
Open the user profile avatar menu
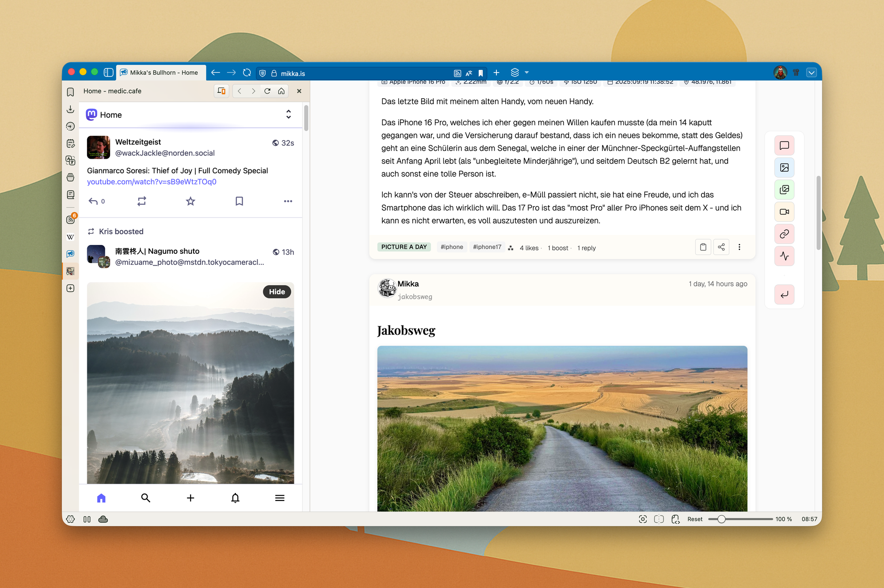click(780, 73)
